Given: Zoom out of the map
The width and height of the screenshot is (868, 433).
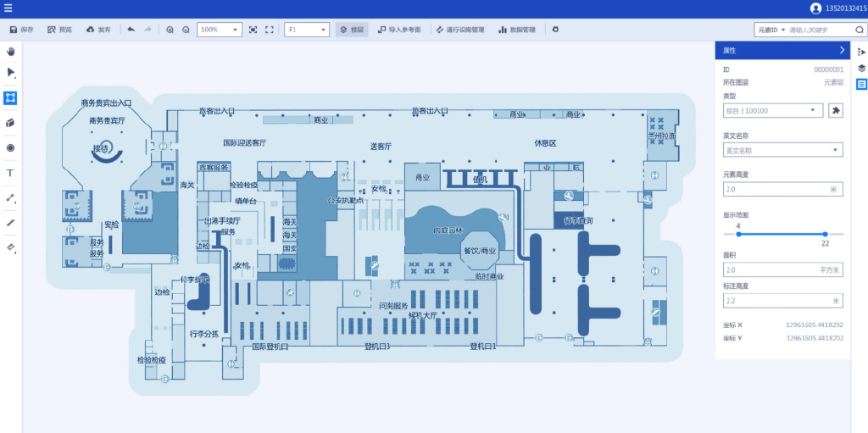Looking at the screenshot, I should 186,30.
